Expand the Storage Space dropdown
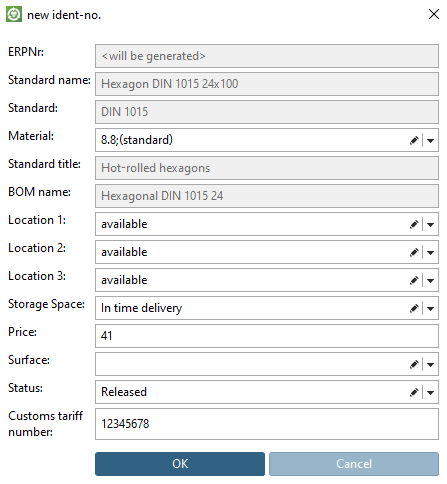447x484 pixels. [430, 309]
